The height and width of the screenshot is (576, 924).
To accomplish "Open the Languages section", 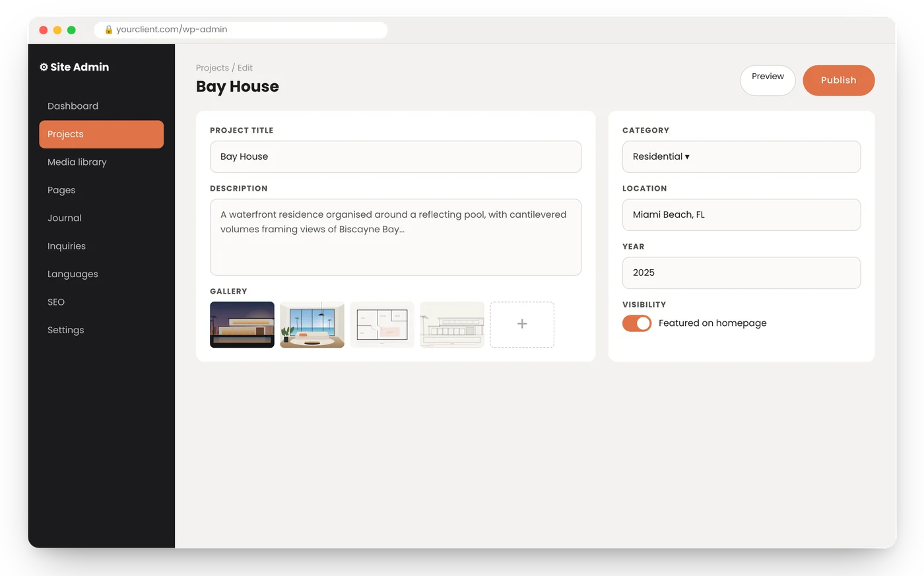I will pyautogui.click(x=102, y=274).
